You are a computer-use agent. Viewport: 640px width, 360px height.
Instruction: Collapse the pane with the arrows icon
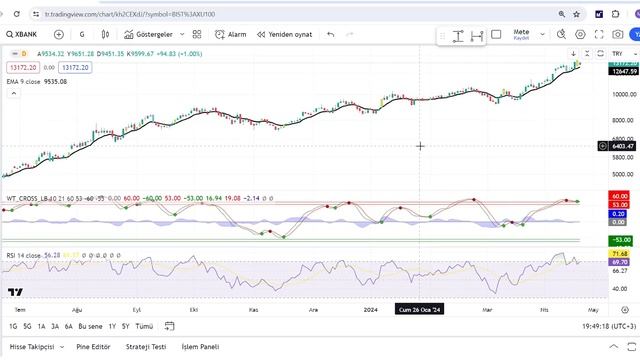point(587,53)
